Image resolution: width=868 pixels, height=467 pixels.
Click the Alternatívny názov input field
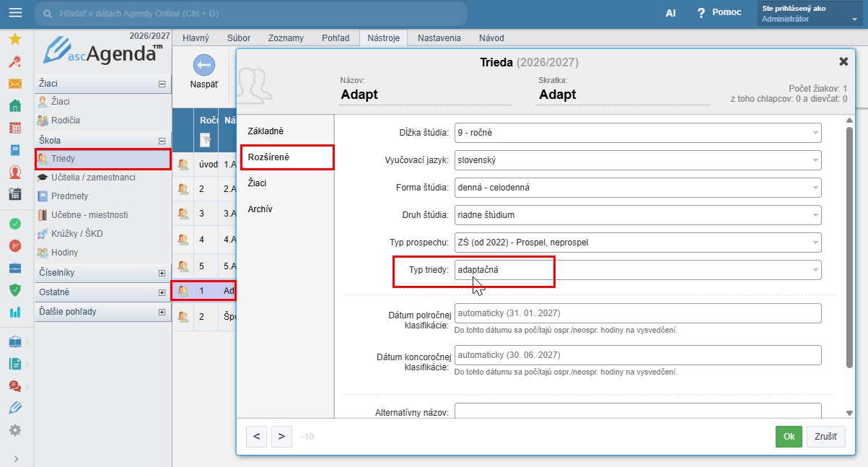(x=638, y=410)
